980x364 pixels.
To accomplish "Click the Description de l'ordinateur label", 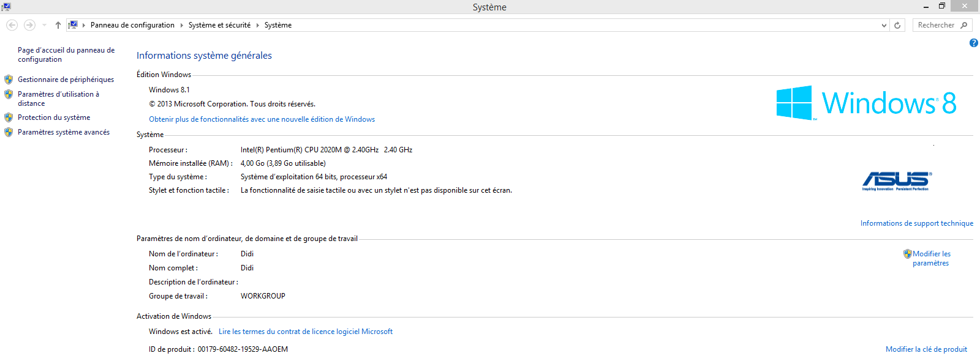I will (x=194, y=282).
